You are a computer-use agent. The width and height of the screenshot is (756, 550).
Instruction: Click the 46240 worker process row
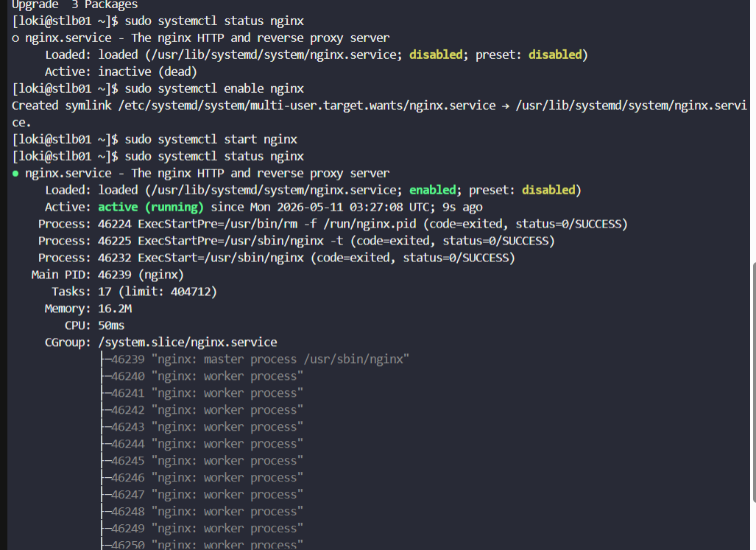point(202,376)
